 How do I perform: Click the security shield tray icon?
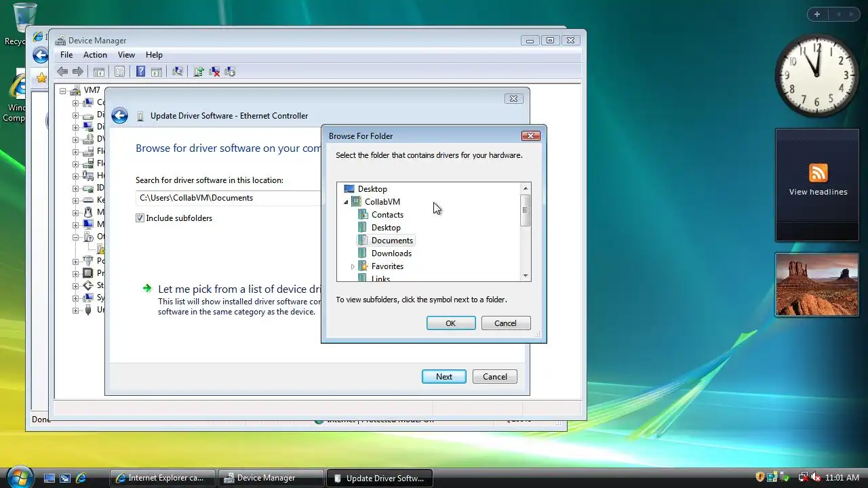760,477
